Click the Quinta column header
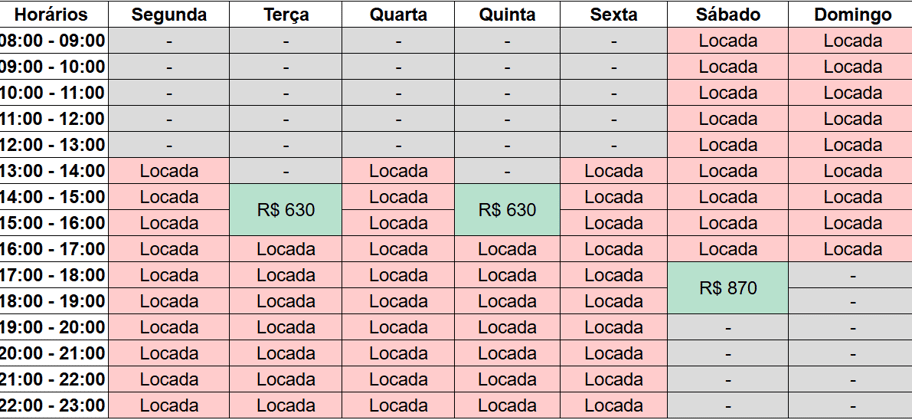 coord(507,15)
